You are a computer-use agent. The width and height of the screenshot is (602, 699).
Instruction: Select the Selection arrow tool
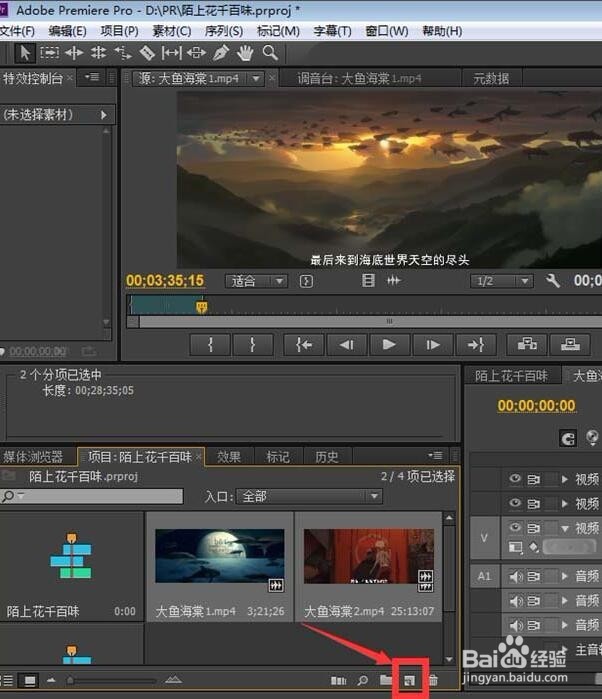coord(25,53)
